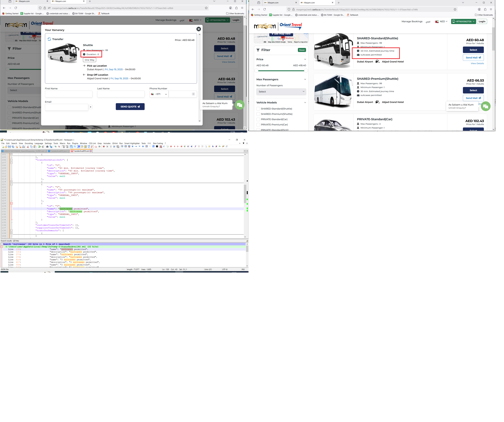
Task: Click the green chat bubble icon on right page
Action: pos(486,106)
